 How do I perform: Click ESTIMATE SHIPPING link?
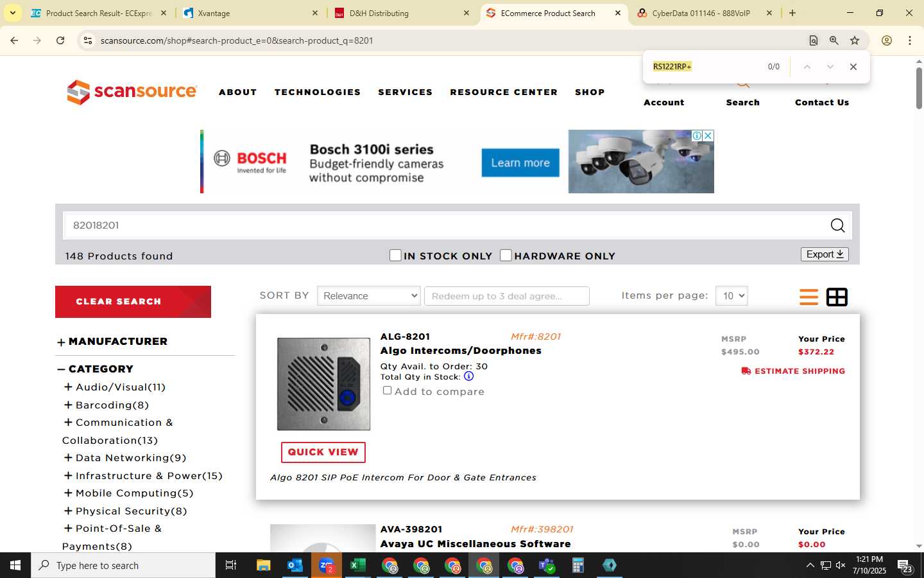pos(793,371)
